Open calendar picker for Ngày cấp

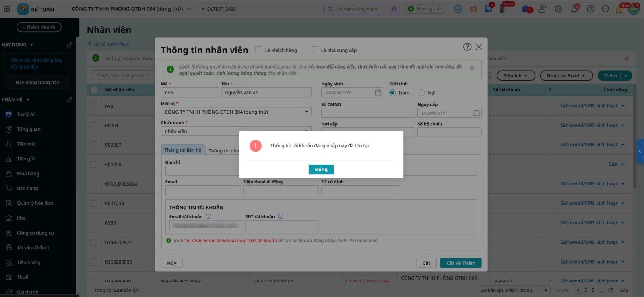click(x=477, y=113)
